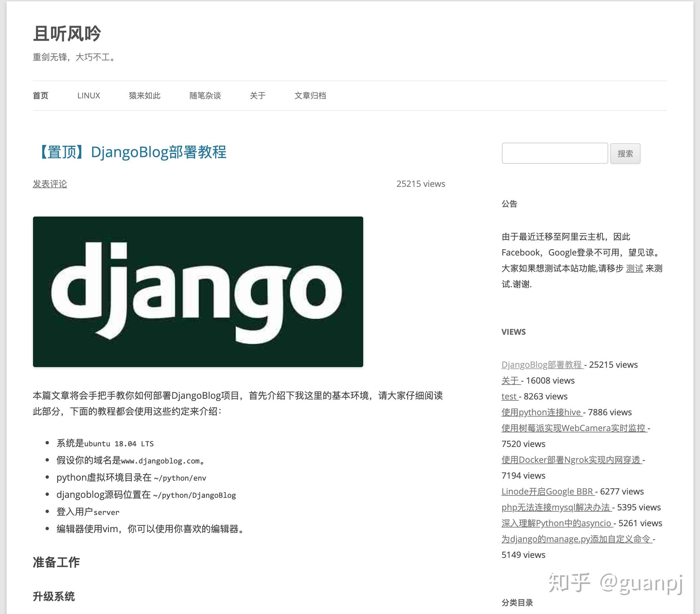700x614 pixels.
Task: Open test post in views list
Action: tap(509, 396)
